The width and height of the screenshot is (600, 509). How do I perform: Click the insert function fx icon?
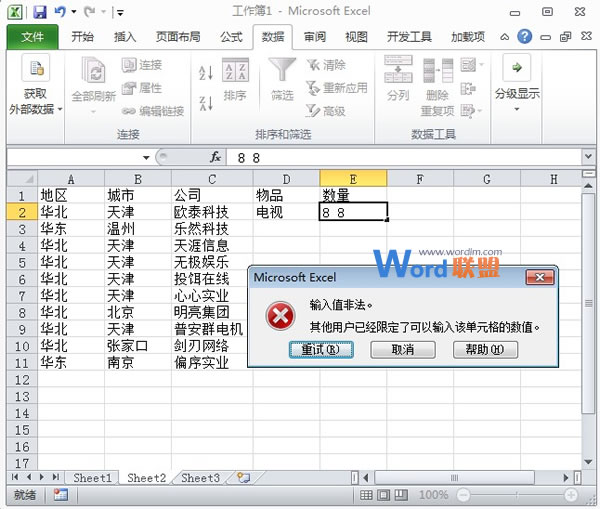pyautogui.click(x=215, y=157)
